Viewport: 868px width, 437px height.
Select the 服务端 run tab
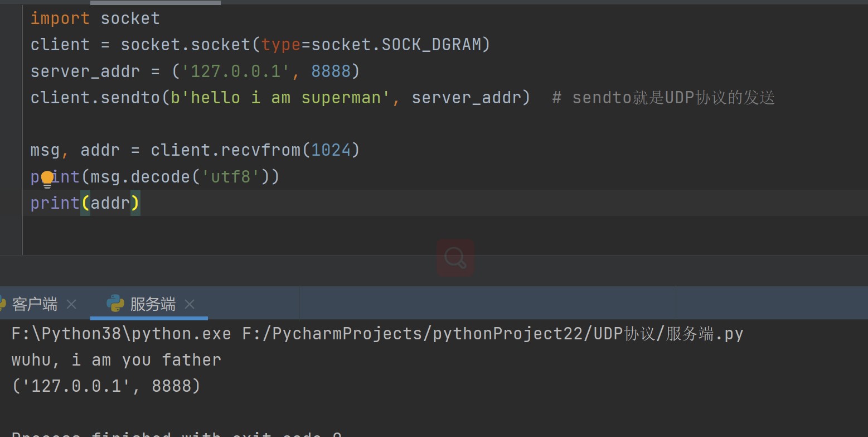[x=152, y=304]
